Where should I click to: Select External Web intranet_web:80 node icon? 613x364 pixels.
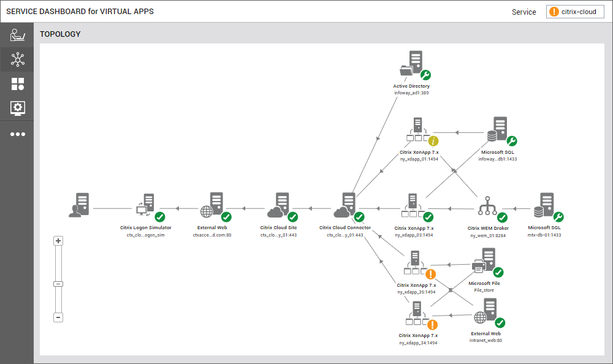[485, 311]
